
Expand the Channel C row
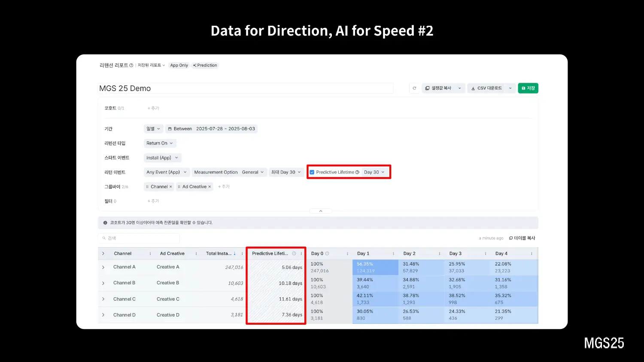pos(103,299)
